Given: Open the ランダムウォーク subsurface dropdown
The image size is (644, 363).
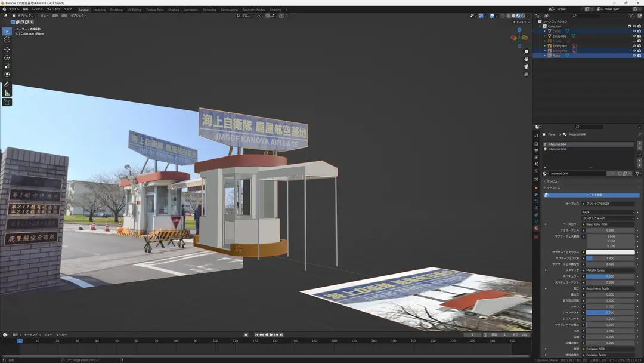Looking at the screenshot, I should 608,219.
